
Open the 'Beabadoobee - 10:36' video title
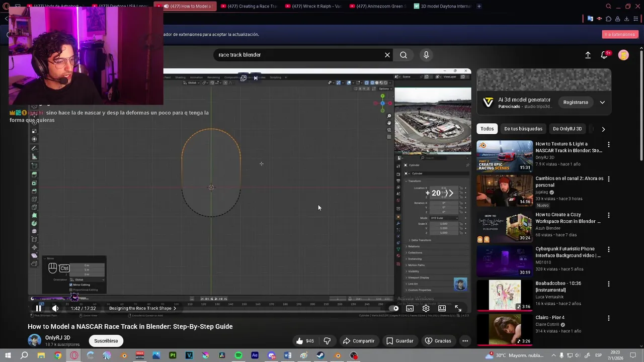click(558, 287)
